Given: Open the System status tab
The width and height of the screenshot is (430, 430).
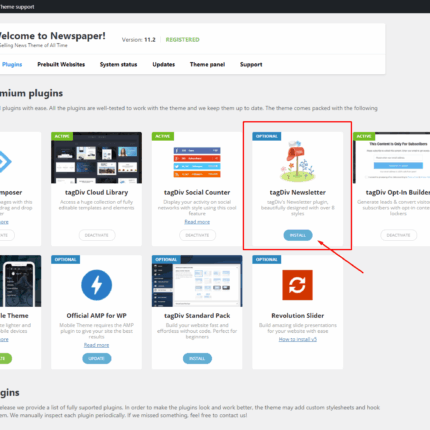Looking at the screenshot, I should 118,64.
